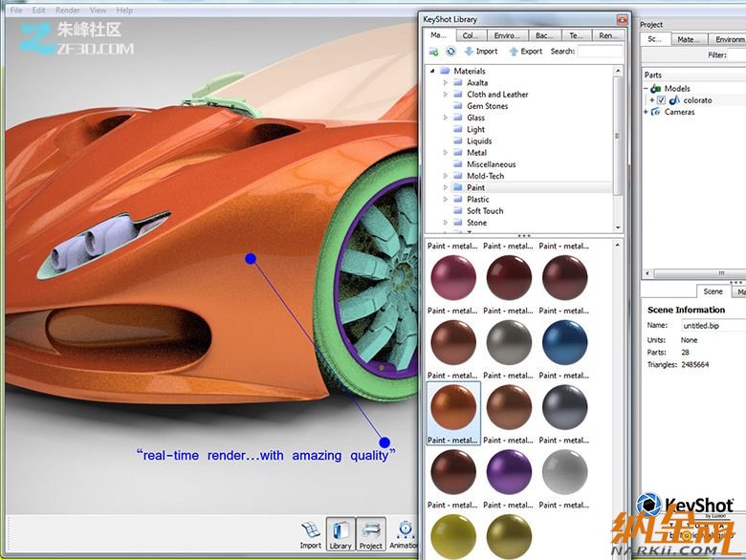Collapse the Models tree node
Viewport: 746px width, 560px height.
coord(647,89)
